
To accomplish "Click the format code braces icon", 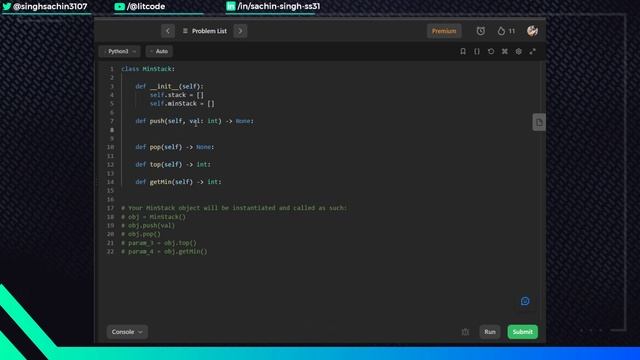I will pyautogui.click(x=477, y=51).
